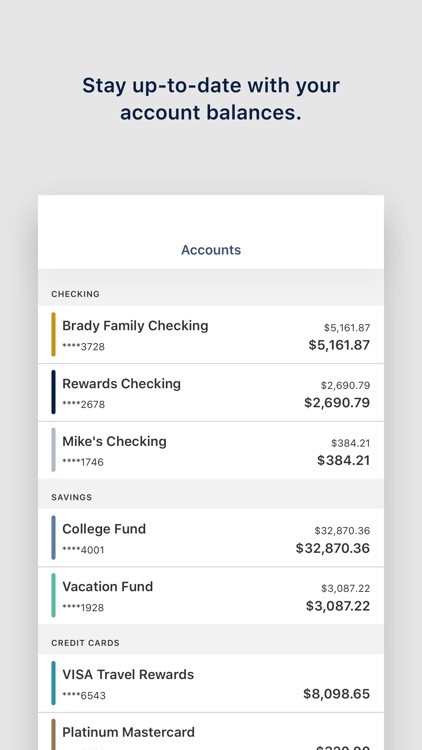Click the mint green bar beside Vacation Fund

click(x=54, y=596)
